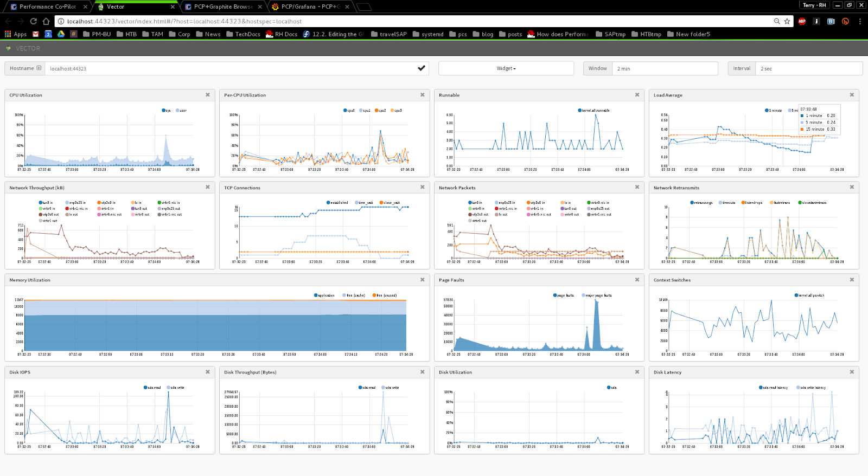The image size is (868, 476).
Task: Close the Memory Utilization widget
Action: point(423,280)
